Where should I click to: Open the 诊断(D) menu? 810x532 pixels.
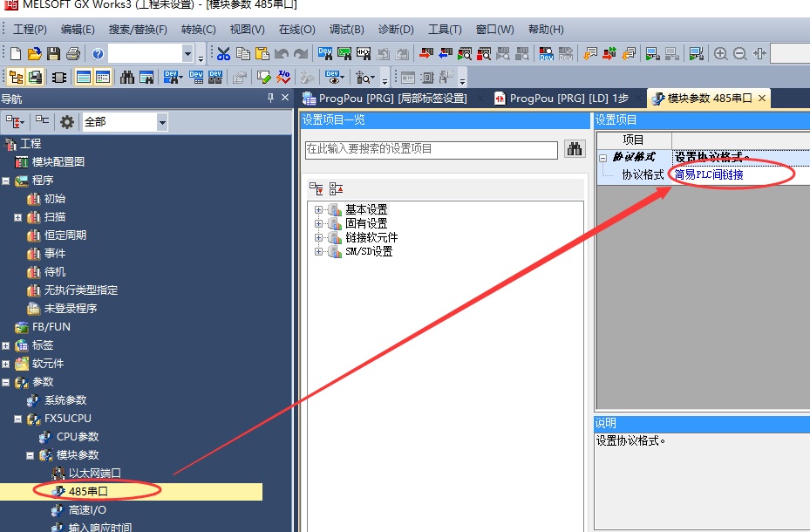pos(395,29)
